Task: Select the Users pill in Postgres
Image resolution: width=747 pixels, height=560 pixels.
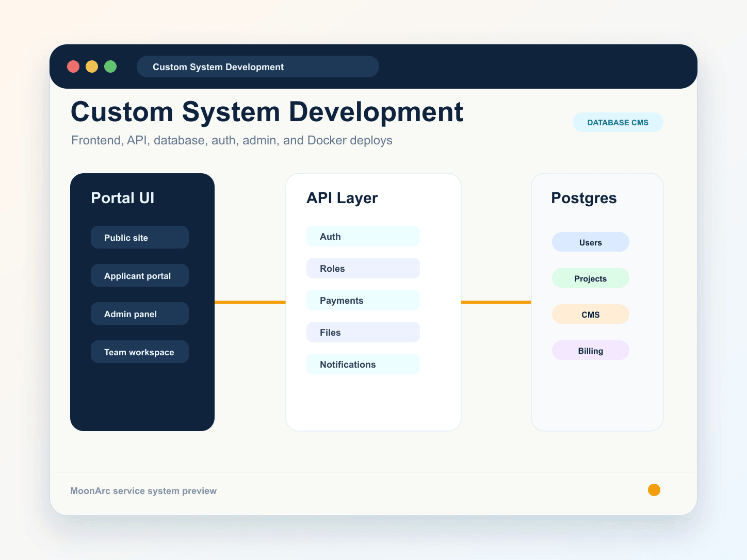Action: coord(591,242)
